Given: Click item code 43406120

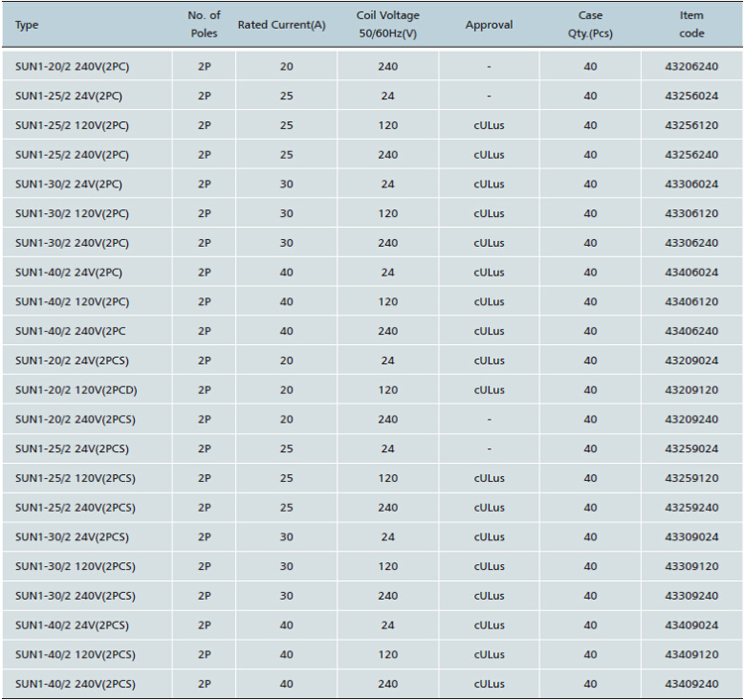Looking at the screenshot, I should tap(691, 301).
